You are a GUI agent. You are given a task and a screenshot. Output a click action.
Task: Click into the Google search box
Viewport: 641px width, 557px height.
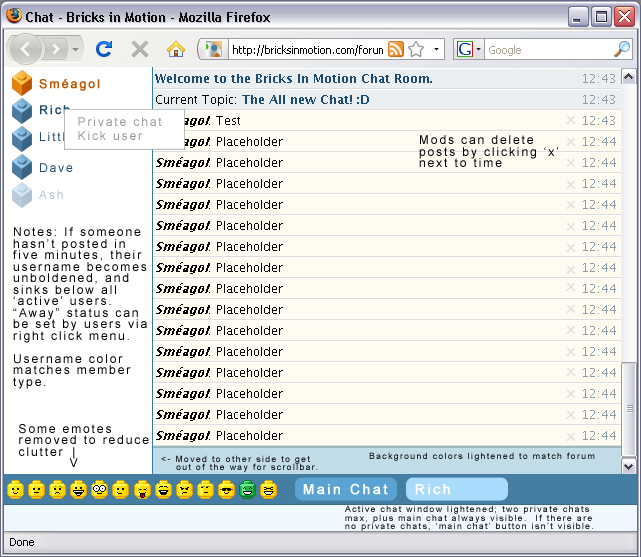click(x=549, y=50)
